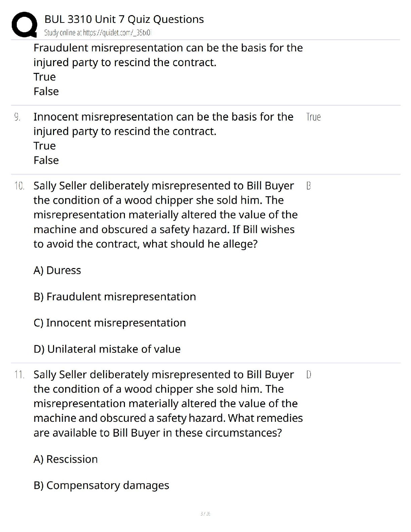The width and height of the screenshot is (411, 532).
Task: Choose option B) Fraudulent misrepresentation
Action: tap(115, 297)
